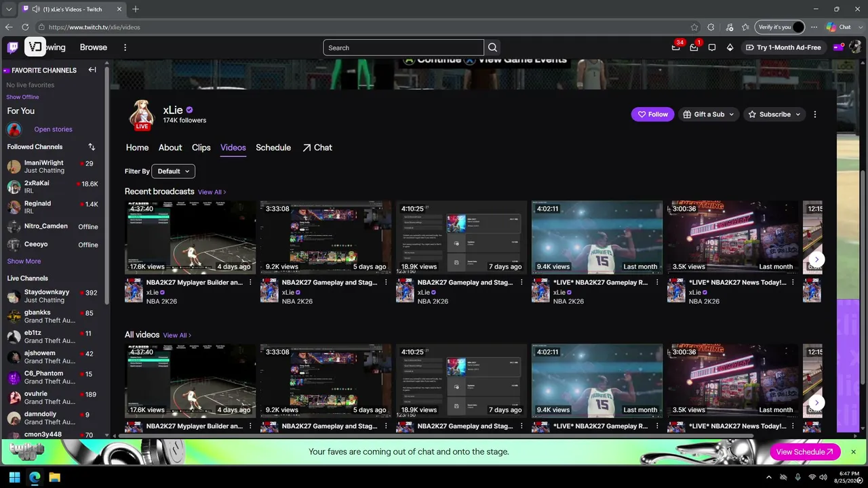Click Show More followed channels
The height and width of the screenshot is (488, 868).
(24, 262)
